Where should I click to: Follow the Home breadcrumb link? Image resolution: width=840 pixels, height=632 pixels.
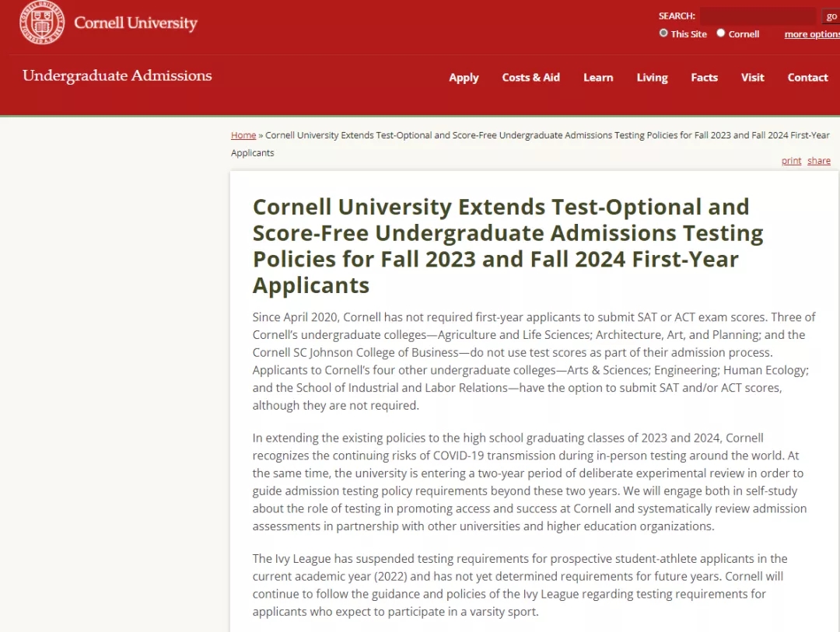point(243,135)
